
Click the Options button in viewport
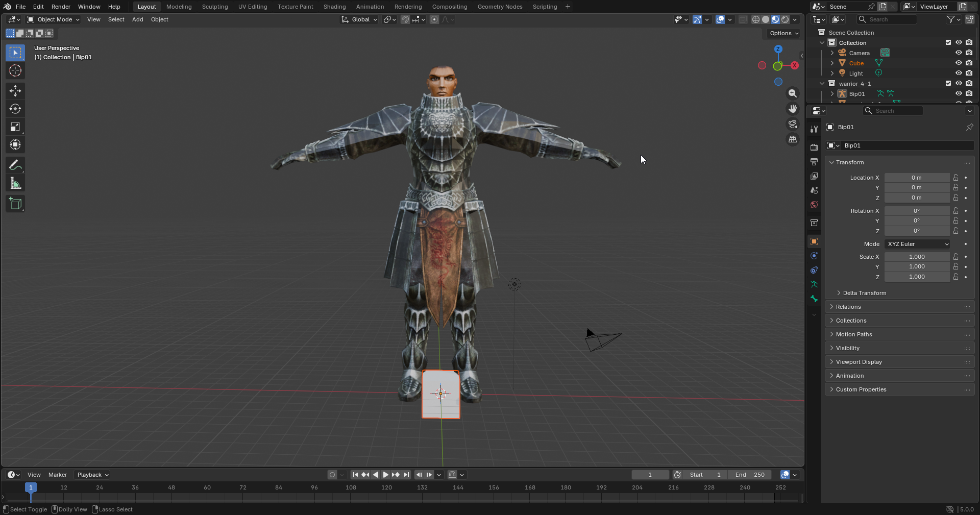(x=784, y=33)
